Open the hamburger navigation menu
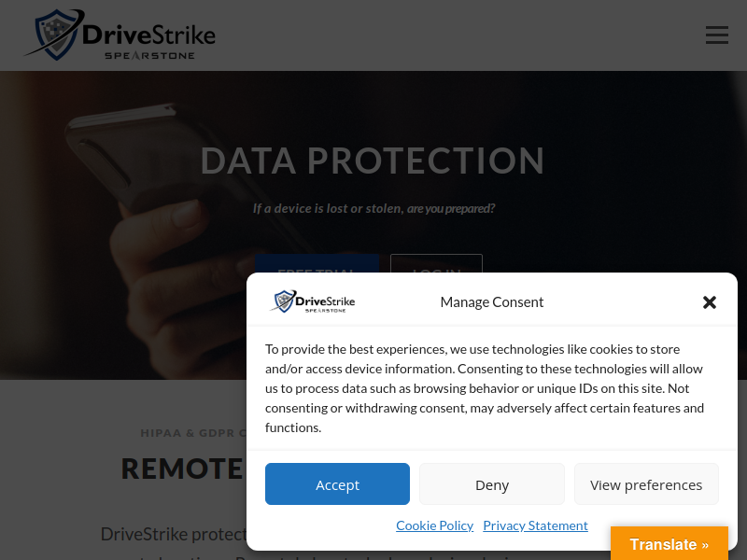747x560 pixels. pos(716,35)
